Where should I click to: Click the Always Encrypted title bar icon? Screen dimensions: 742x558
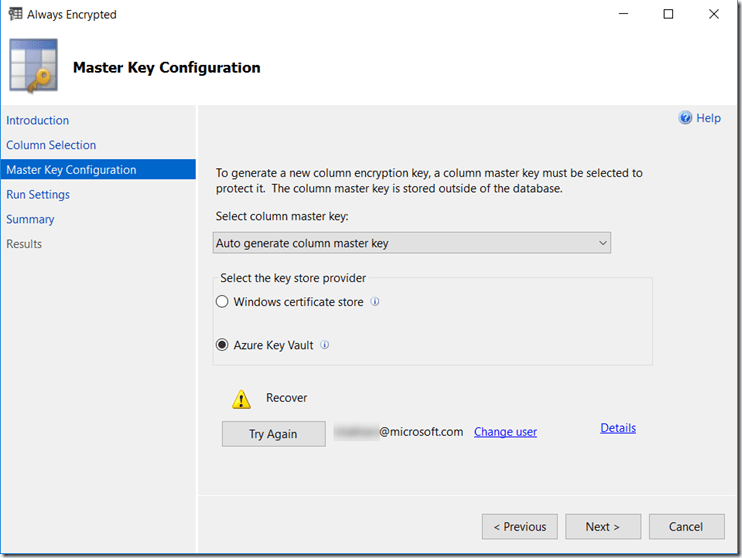pyautogui.click(x=15, y=14)
